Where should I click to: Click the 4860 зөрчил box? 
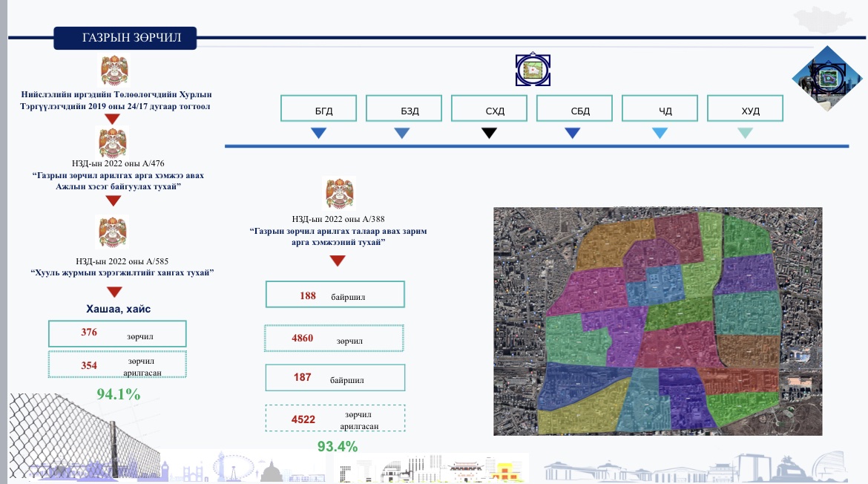click(334, 339)
